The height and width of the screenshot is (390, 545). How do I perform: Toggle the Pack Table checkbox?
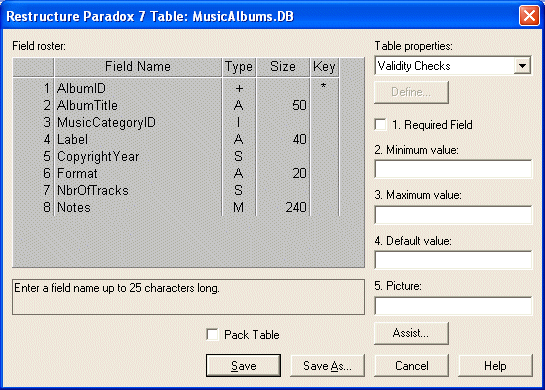coord(212,335)
